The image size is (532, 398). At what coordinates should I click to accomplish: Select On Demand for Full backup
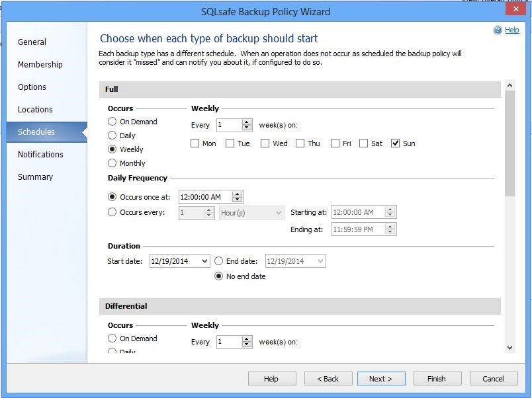coord(112,122)
